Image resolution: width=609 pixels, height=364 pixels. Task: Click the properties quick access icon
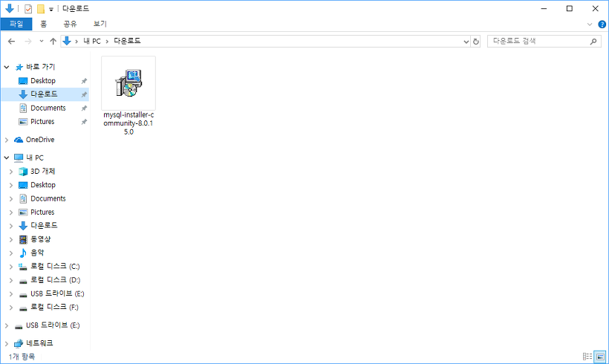point(28,9)
